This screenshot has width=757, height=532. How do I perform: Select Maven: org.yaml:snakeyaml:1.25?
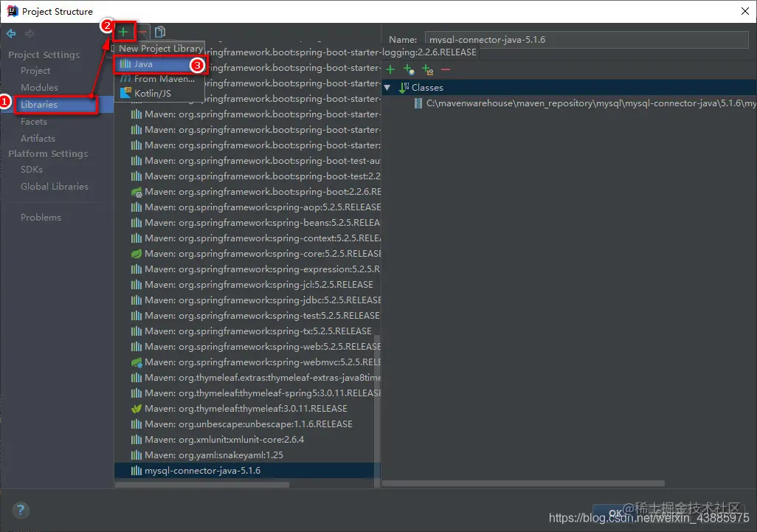pos(214,455)
